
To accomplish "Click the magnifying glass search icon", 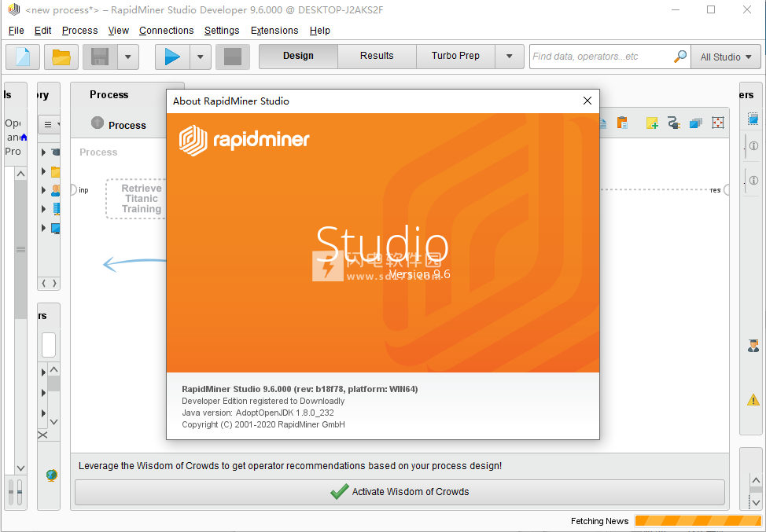I will click(x=680, y=56).
